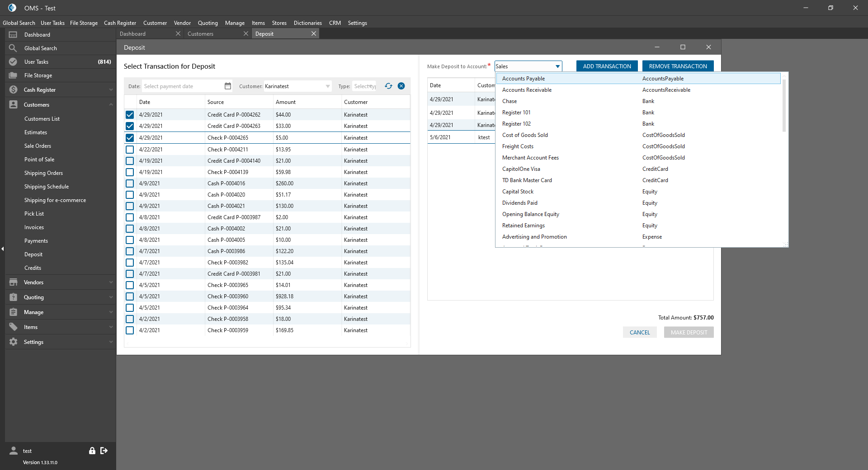The image size is (868, 470).
Task: Select the Cash P-0004016 transaction checkbox
Action: (130, 183)
